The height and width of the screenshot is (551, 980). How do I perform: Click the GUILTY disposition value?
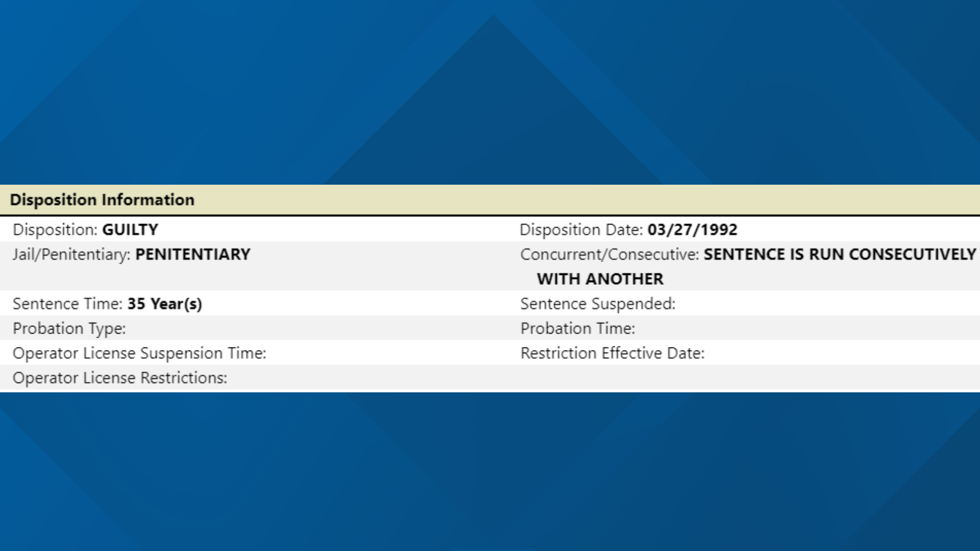(130, 230)
